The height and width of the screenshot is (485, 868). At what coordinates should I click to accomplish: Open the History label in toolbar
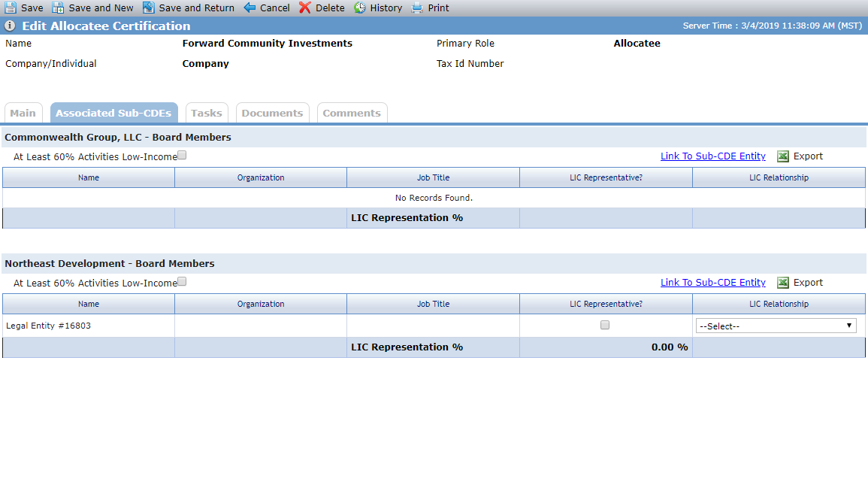(x=386, y=8)
